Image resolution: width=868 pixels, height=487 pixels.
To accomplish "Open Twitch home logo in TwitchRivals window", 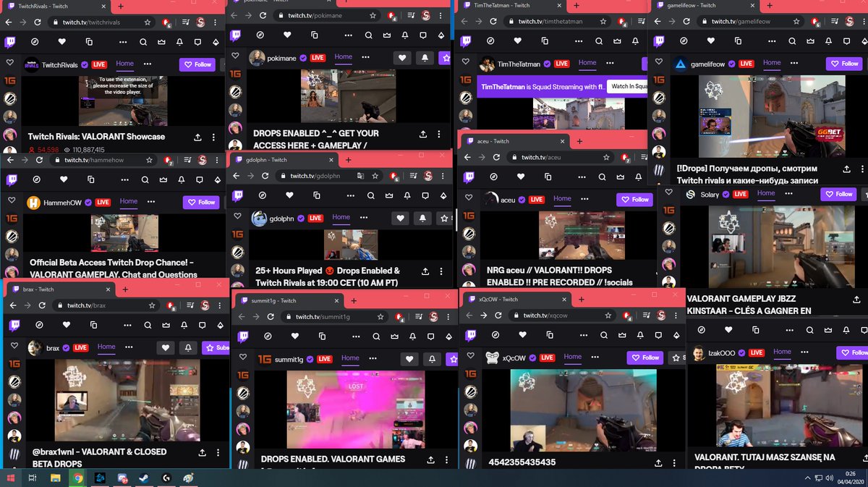I will click(x=11, y=42).
